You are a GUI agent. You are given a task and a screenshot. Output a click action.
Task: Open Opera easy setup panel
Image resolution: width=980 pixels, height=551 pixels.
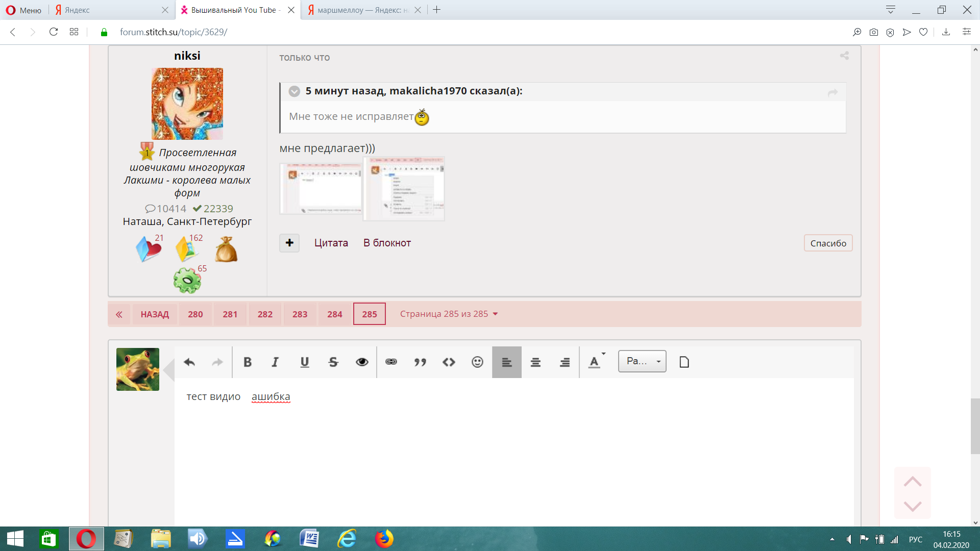pyautogui.click(x=967, y=32)
